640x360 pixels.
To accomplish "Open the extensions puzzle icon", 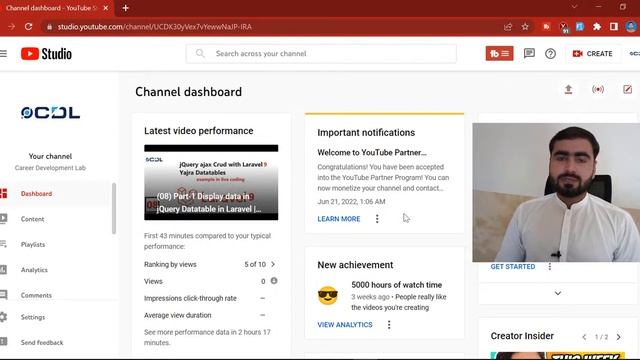I will (597, 27).
